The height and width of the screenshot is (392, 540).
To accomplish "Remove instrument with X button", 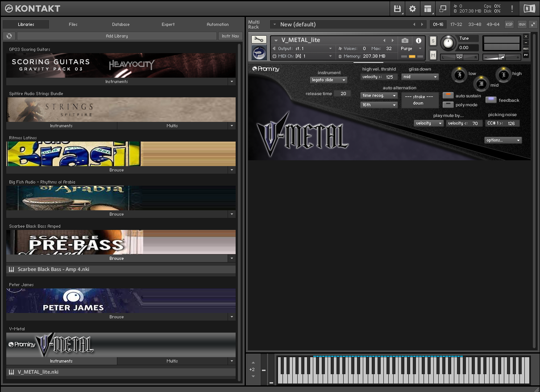I will click(x=526, y=37).
